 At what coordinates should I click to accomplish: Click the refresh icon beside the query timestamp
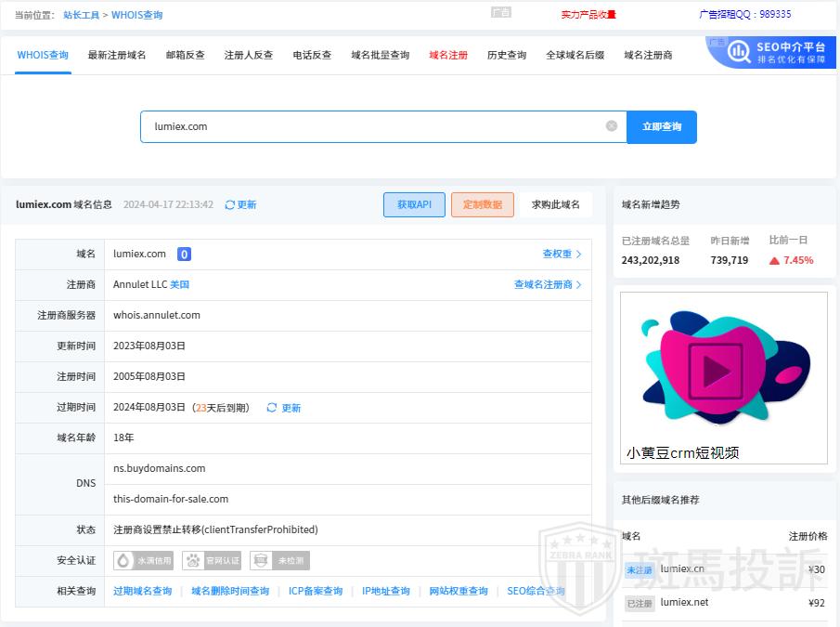(230, 205)
